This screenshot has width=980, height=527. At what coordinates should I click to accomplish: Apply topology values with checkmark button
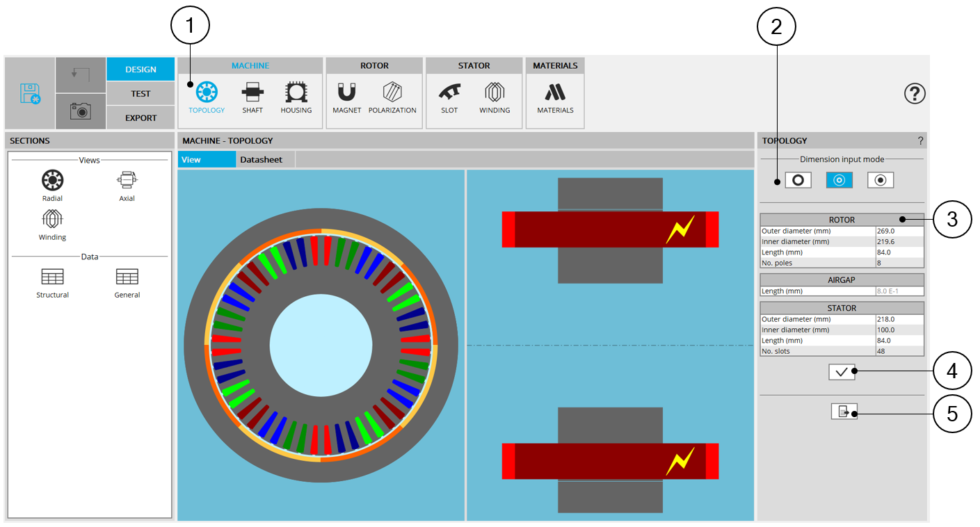[x=841, y=372]
